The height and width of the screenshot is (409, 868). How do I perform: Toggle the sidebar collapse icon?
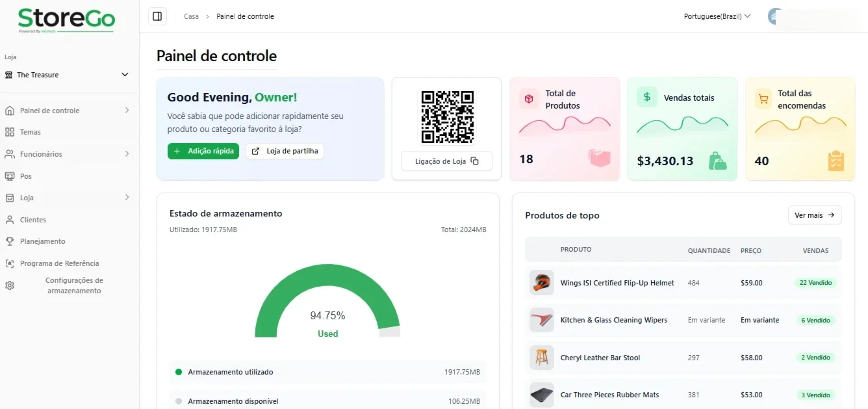click(157, 16)
